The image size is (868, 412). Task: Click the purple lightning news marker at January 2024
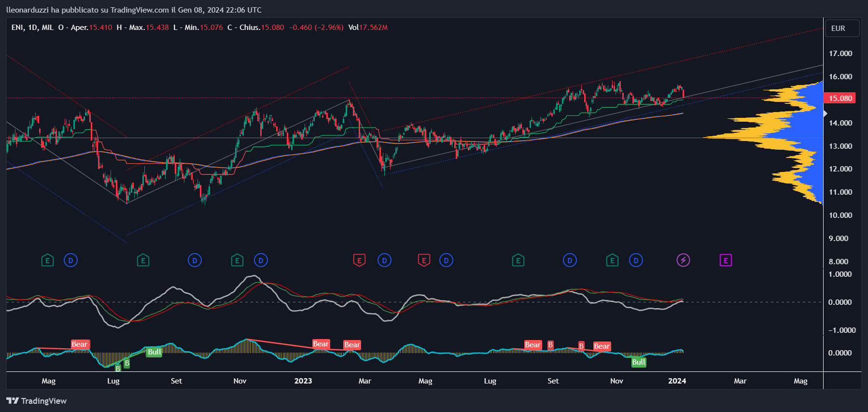683,261
